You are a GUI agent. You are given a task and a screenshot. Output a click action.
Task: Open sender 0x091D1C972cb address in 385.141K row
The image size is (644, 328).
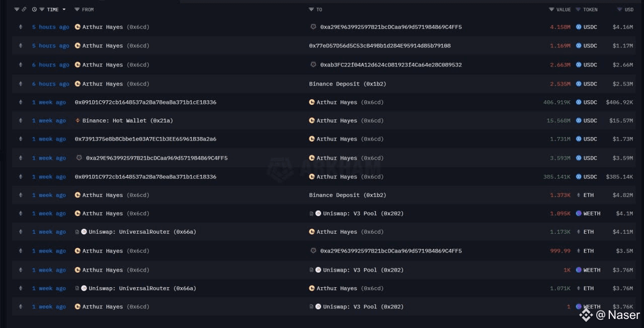point(145,177)
